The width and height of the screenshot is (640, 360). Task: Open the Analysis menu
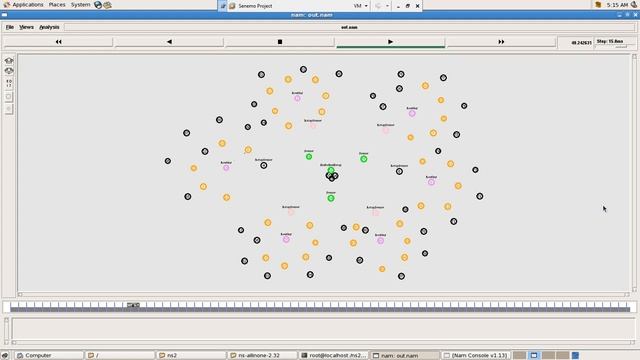click(x=49, y=27)
